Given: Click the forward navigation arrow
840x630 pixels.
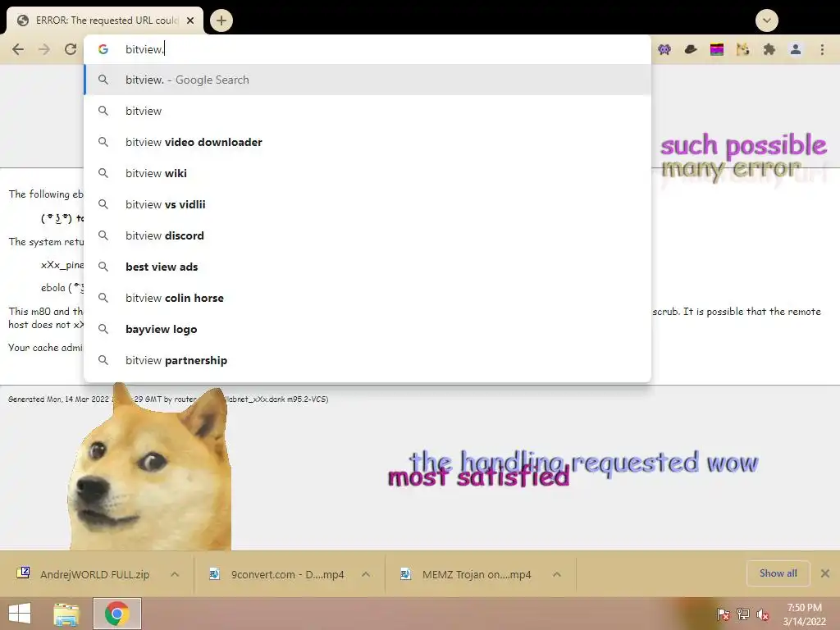Looking at the screenshot, I should (x=44, y=49).
